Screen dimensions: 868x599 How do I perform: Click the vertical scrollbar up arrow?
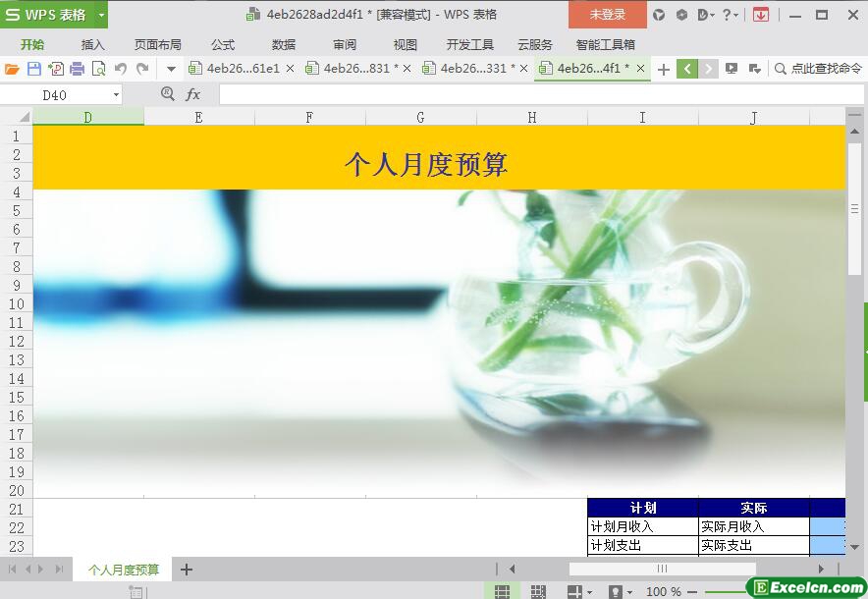pos(854,132)
